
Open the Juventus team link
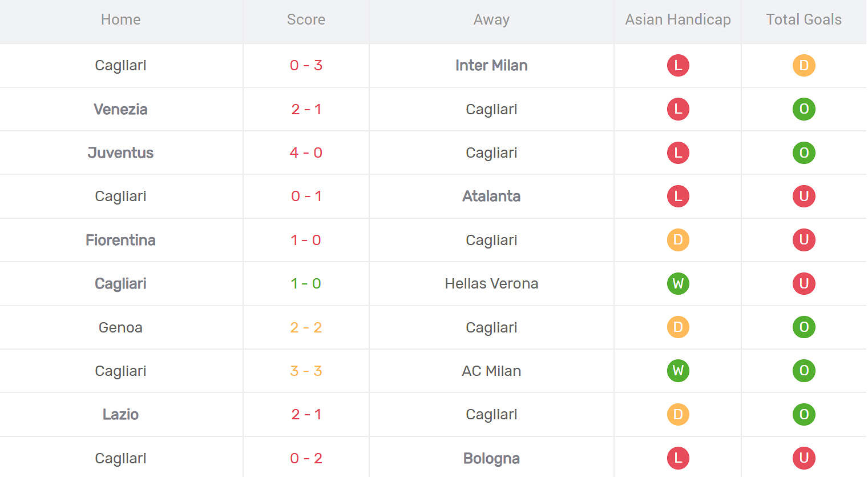pos(120,153)
